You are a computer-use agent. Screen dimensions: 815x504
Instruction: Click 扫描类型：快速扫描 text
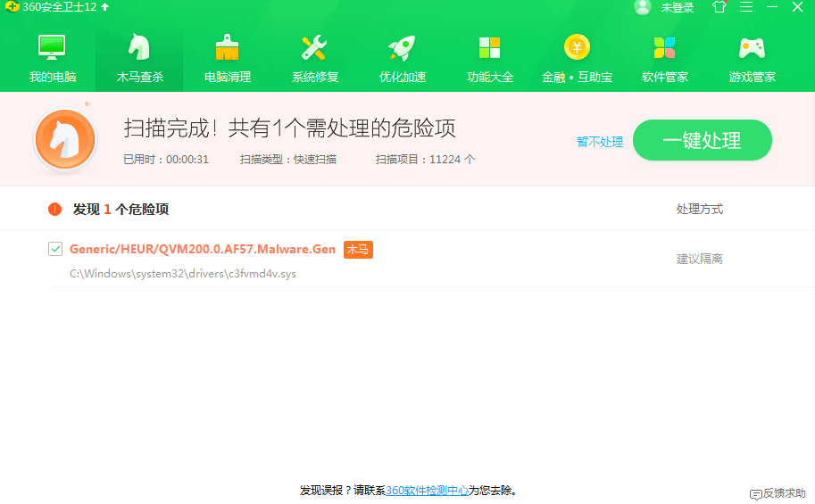click(x=288, y=160)
